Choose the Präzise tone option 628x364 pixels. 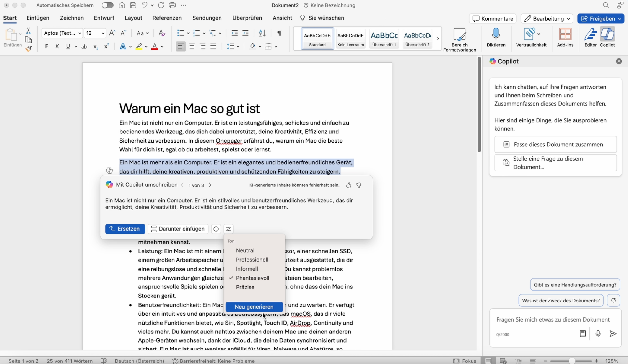[x=245, y=287]
